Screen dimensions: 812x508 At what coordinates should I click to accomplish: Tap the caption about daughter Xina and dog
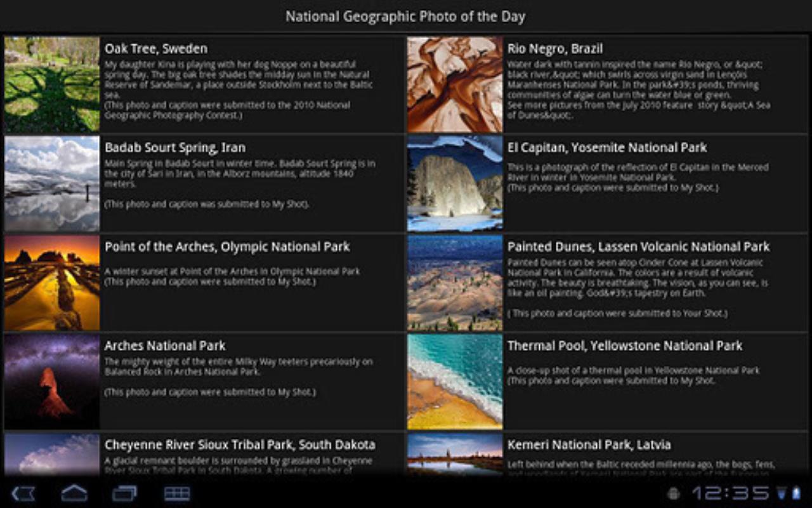click(x=239, y=90)
